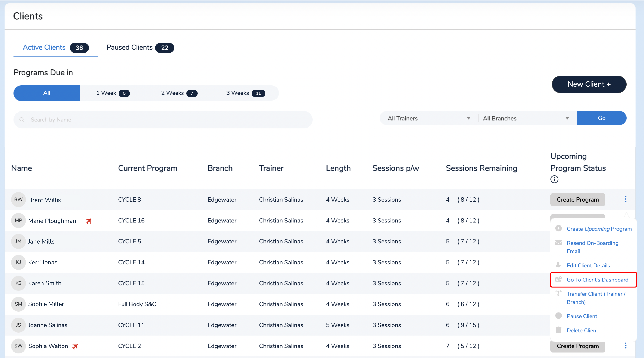Click the KJ avatar for Kerri Jonas

click(x=18, y=262)
